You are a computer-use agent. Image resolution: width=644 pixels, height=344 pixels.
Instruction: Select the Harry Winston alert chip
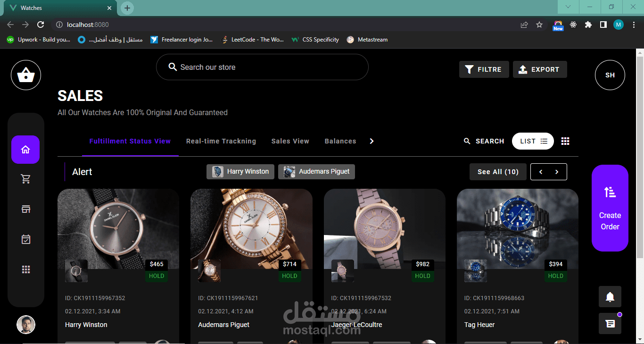pyautogui.click(x=240, y=172)
